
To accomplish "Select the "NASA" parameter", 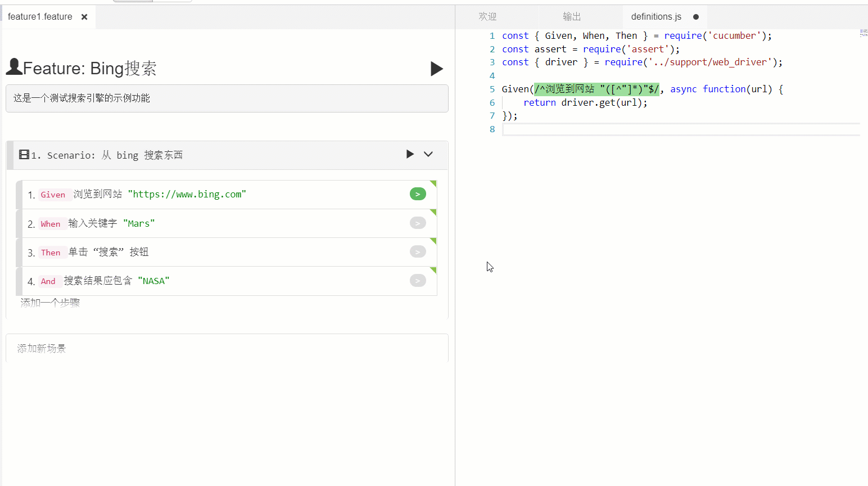I will 153,281.
